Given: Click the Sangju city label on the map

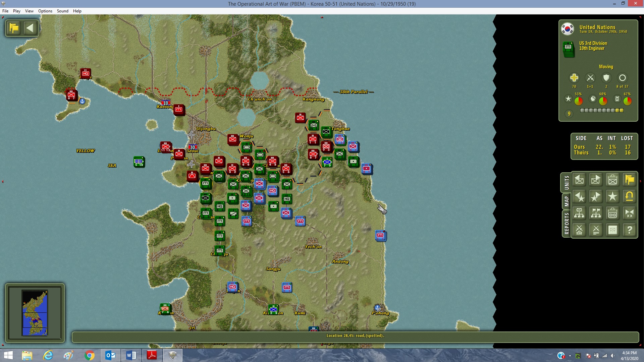Looking at the screenshot, I should pyautogui.click(x=273, y=269).
